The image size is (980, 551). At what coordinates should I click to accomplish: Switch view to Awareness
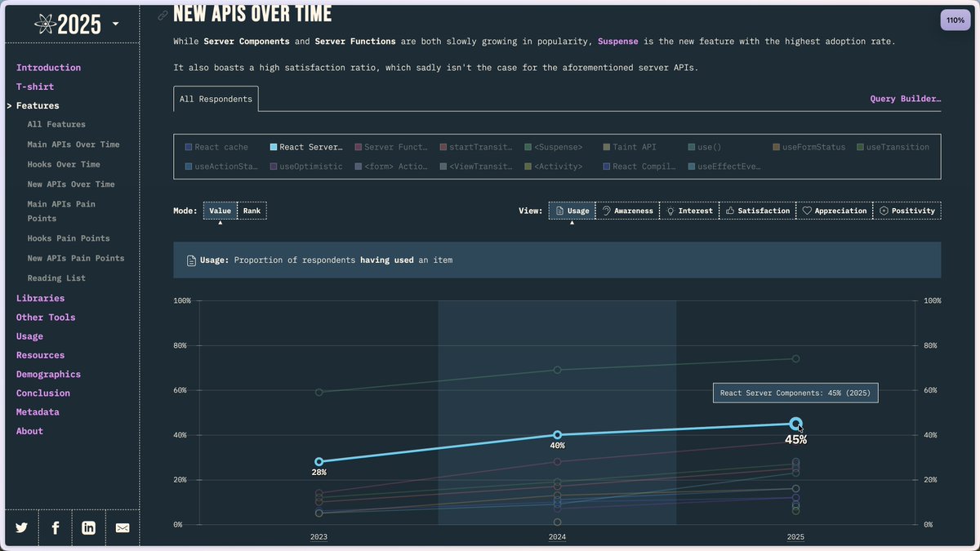pos(627,211)
